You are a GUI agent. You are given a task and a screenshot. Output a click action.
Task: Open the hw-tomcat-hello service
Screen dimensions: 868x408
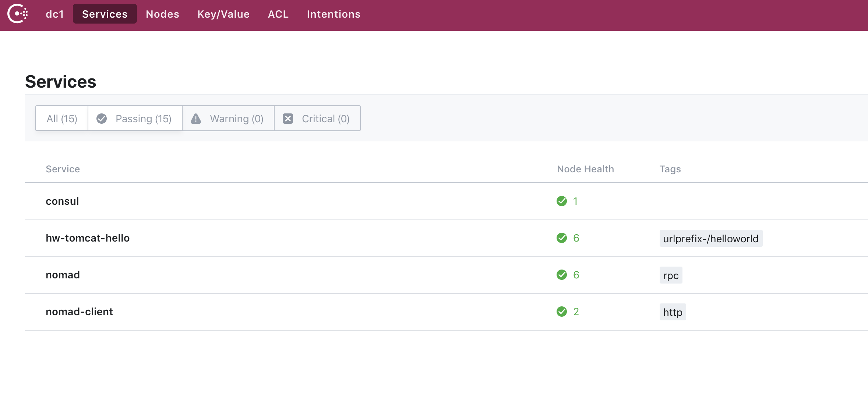[88, 238]
